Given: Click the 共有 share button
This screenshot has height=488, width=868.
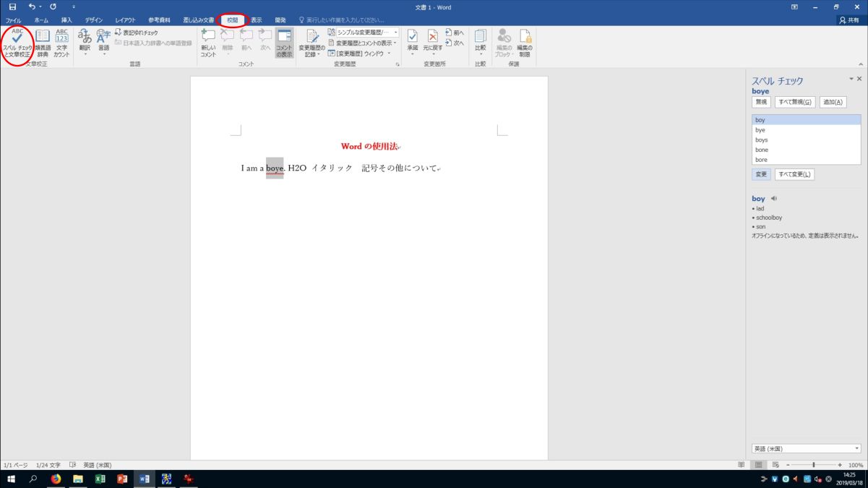Looking at the screenshot, I should pyautogui.click(x=849, y=20).
